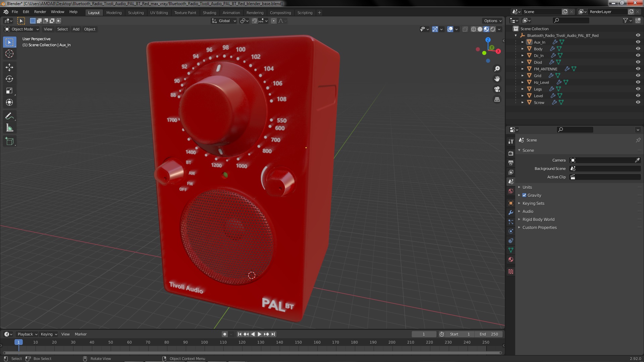Expand the Custom Properties panel
This screenshot has height=362, width=644.
(x=539, y=227)
